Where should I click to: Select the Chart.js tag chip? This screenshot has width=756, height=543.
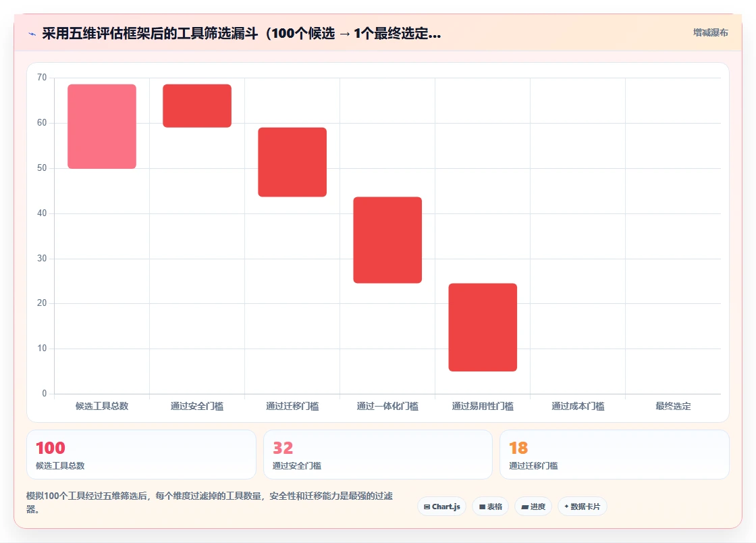(x=441, y=507)
